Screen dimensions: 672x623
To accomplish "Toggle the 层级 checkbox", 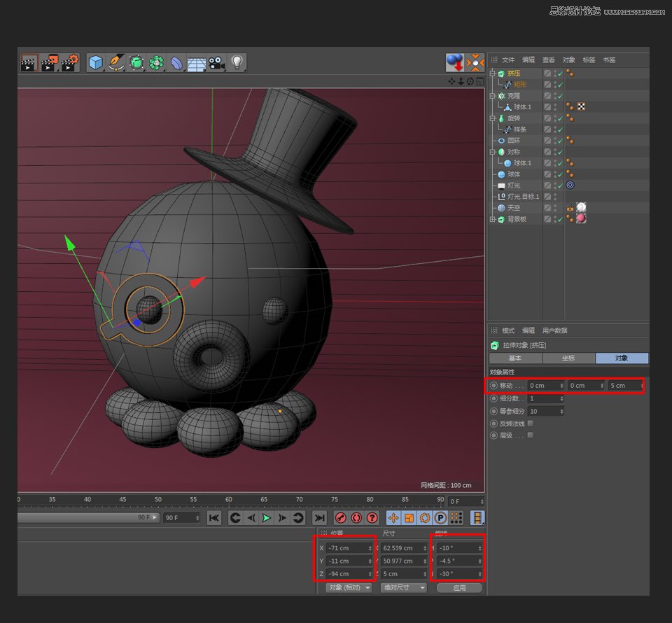I will [x=530, y=435].
